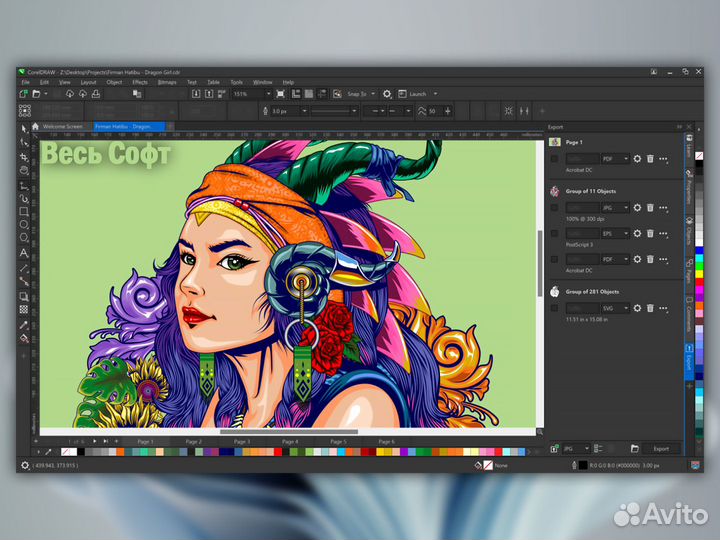Image resolution: width=720 pixels, height=540 pixels.
Task: Click the object origin reference grid icon
Action: [25, 111]
